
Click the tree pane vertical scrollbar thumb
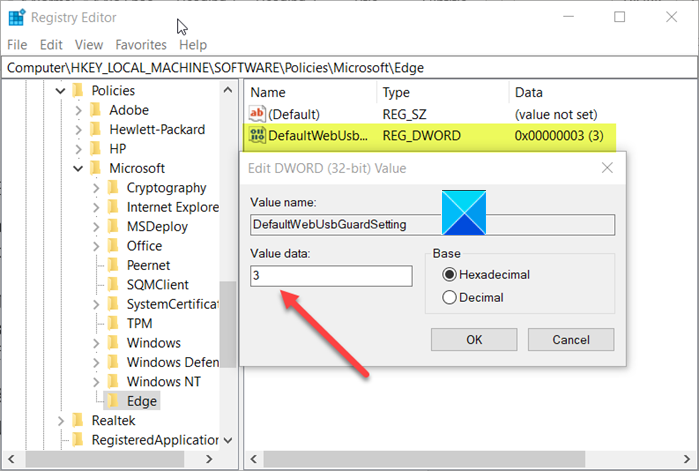click(228, 324)
